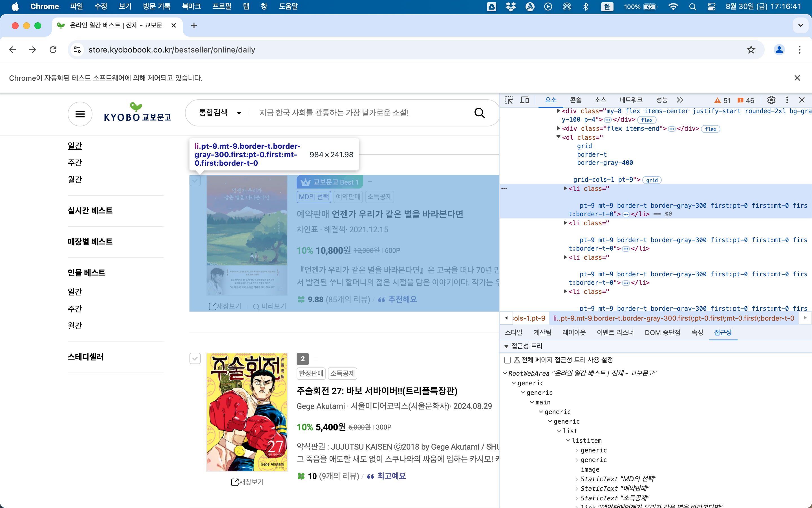
Task: Collapse the list node in accessibility tree
Action: pos(559,431)
